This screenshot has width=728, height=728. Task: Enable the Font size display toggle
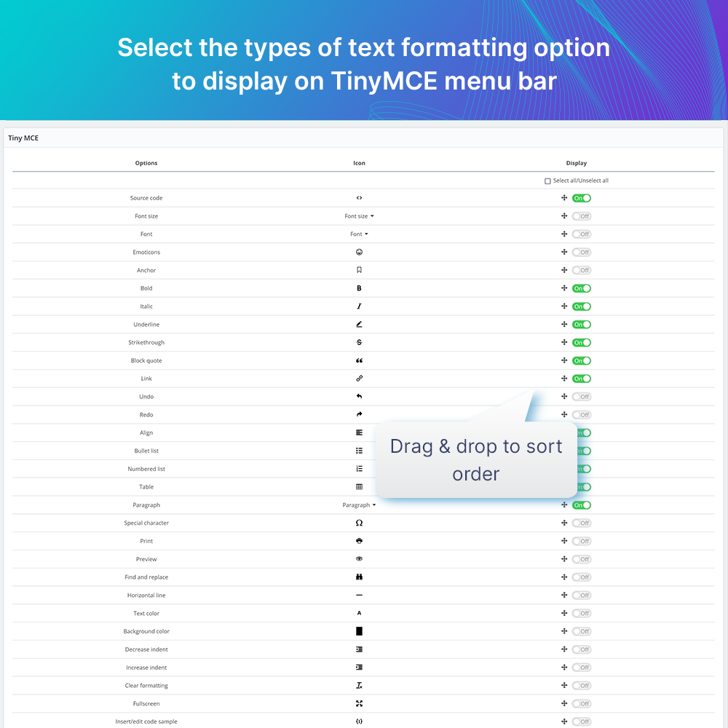pyautogui.click(x=581, y=216)
